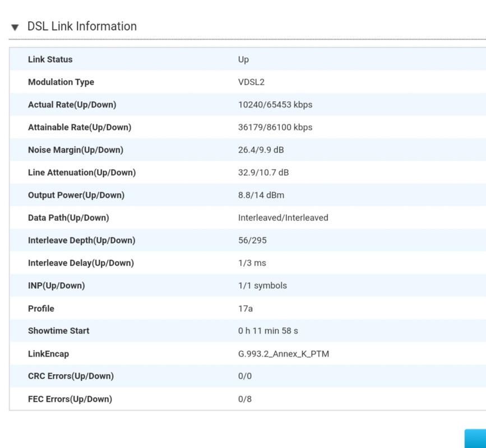Select the Actual Rate(Up/Down) label
Viewport: 486px width, 448px height.
click(x=72, y=105)
